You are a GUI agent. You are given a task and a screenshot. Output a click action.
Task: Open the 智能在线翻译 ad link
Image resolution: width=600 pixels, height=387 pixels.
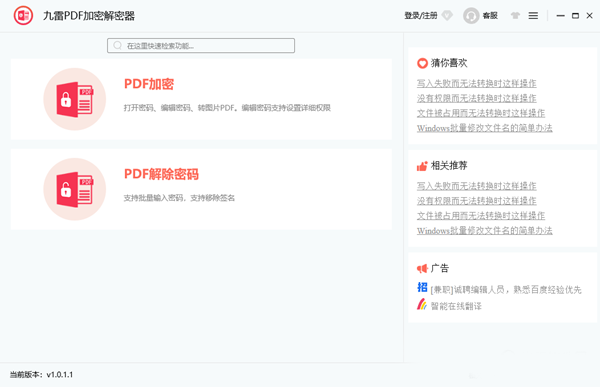pos(456,306)
